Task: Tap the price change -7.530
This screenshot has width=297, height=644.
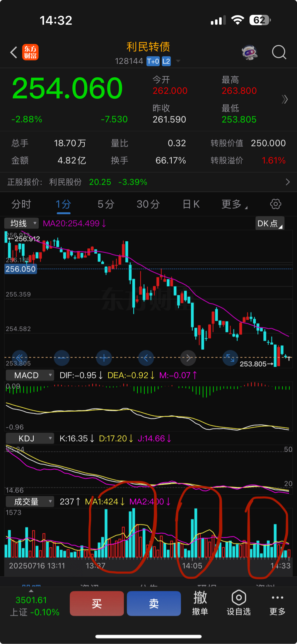Action: click(114, 119)
